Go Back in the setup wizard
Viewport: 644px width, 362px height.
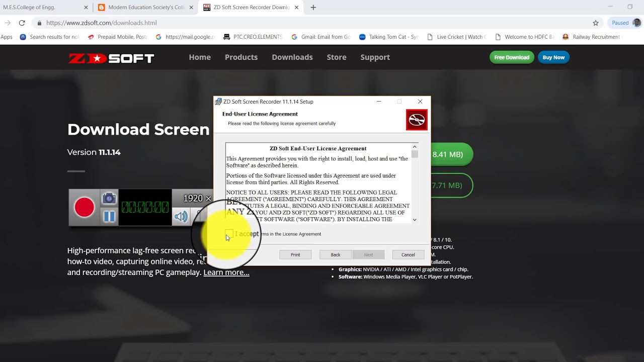[x=336, y=255]
